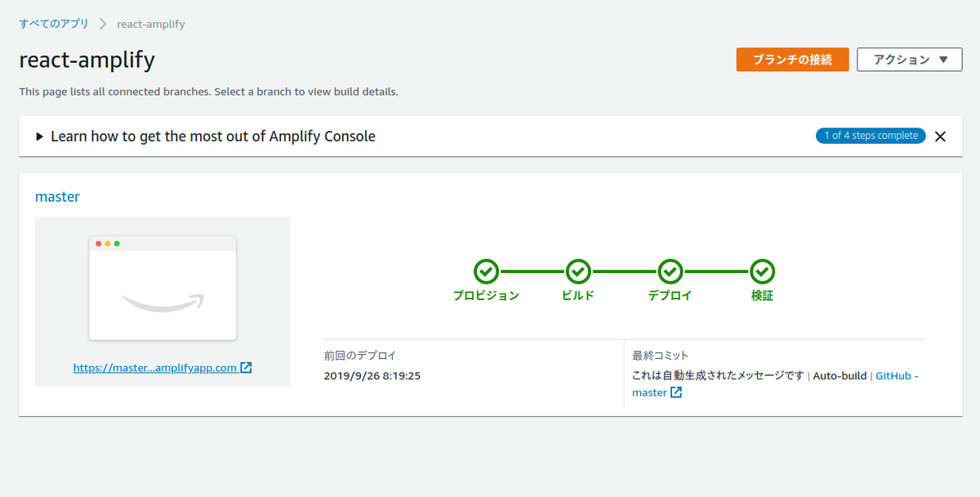Select the react-amplify breadcrumb entry
980x497 pixels.
coord(150,24)
